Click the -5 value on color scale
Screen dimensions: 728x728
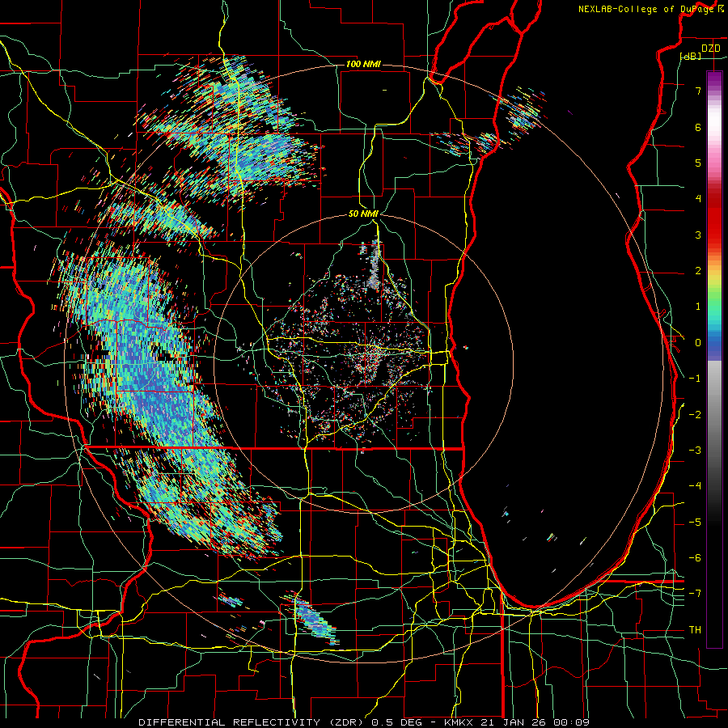(x=695, y=523)
